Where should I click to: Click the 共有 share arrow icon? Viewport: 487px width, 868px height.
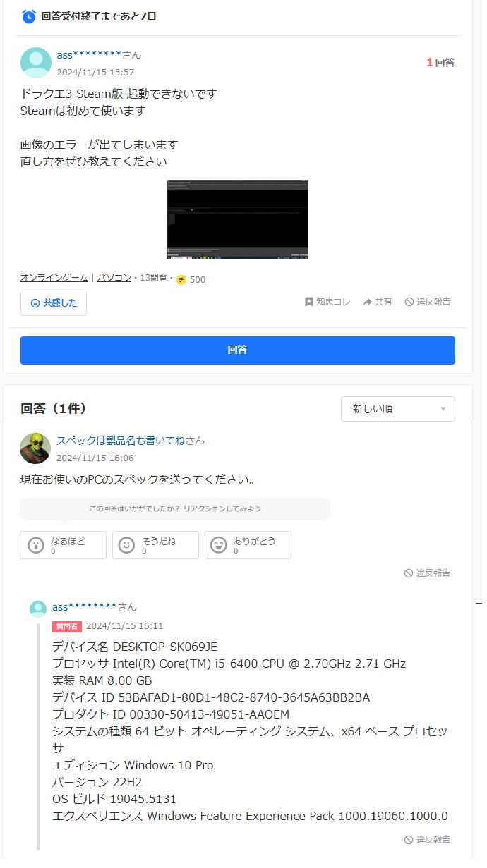pyautogui.click(x=368, y=302)
